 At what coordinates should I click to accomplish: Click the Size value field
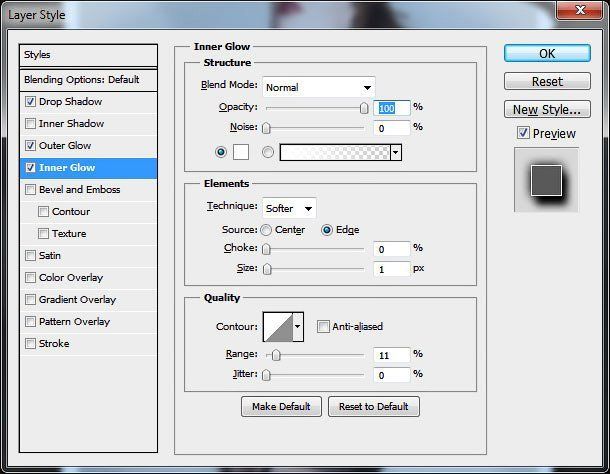pos(391,269)
